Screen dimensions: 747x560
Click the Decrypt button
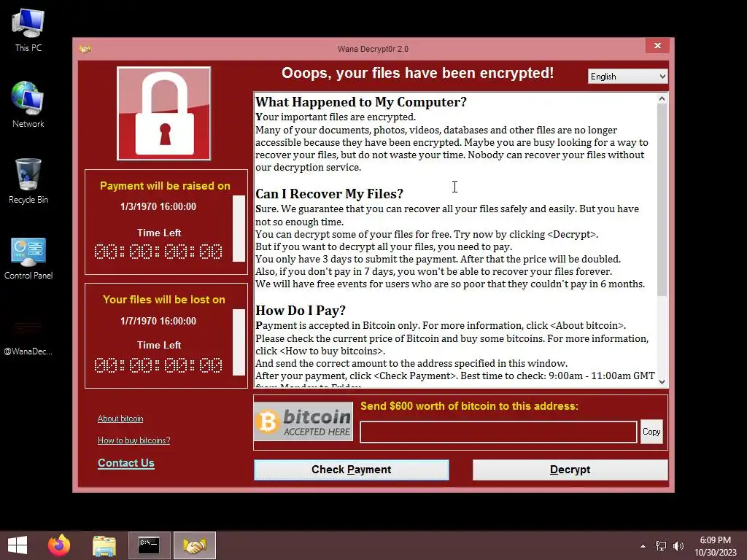pos(570,470)
